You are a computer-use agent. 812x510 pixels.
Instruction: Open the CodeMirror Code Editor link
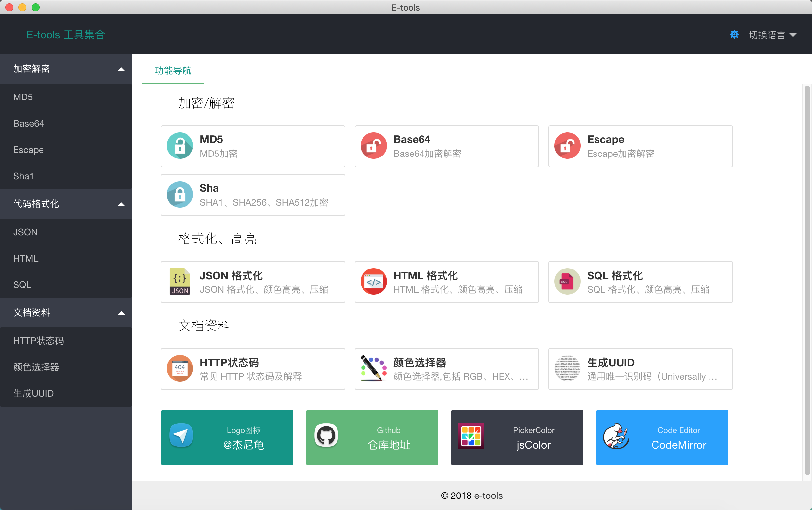tap(662, 438)
